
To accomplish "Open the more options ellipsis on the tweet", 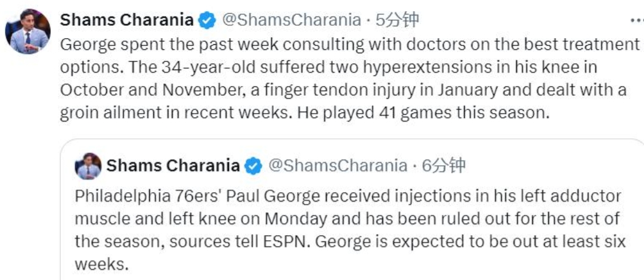I will [x=637, y=20].
